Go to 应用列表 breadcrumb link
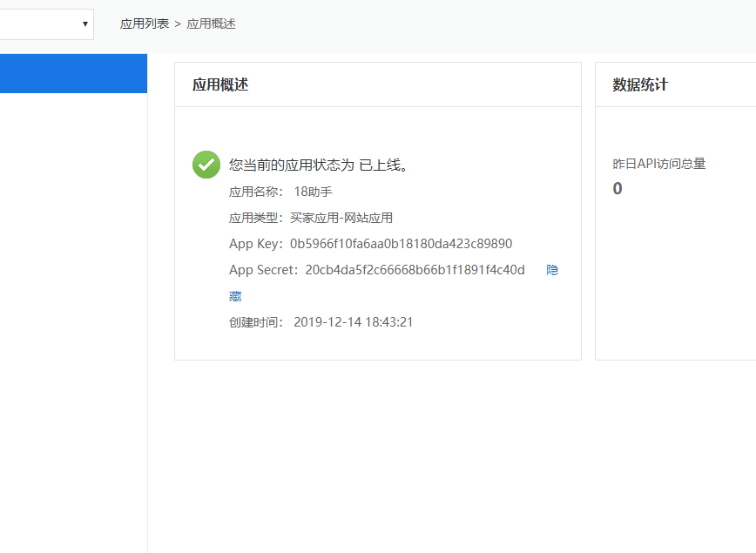The width and height of the screenshot is (756, 553). [x=145, y=24]
